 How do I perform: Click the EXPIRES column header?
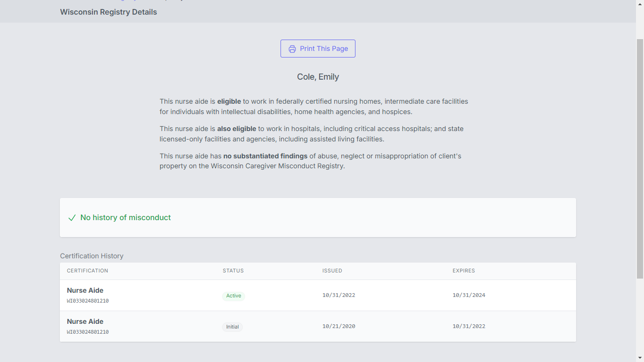(464, 271)
